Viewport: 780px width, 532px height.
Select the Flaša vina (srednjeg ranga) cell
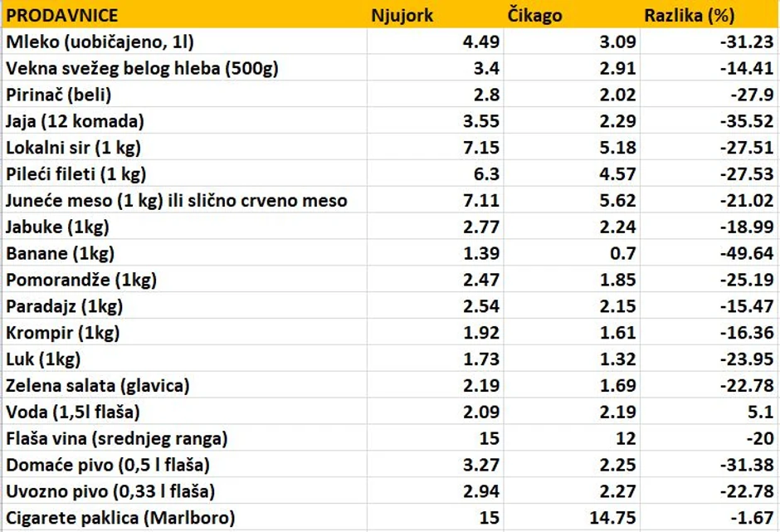(117, 438)
